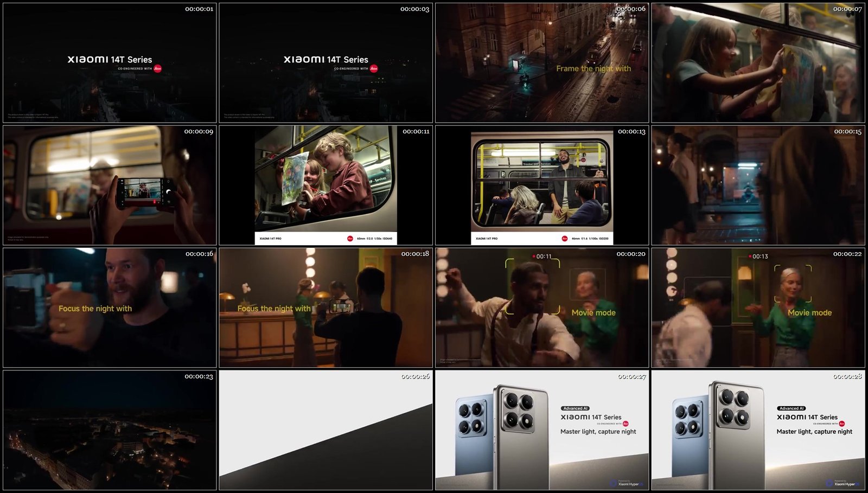The height and width of the screenshot is (493, 868).
Task: Click the Leica logo in 00:00:11 photo caption
Action: pyautogui.click(x=350, y=239)
